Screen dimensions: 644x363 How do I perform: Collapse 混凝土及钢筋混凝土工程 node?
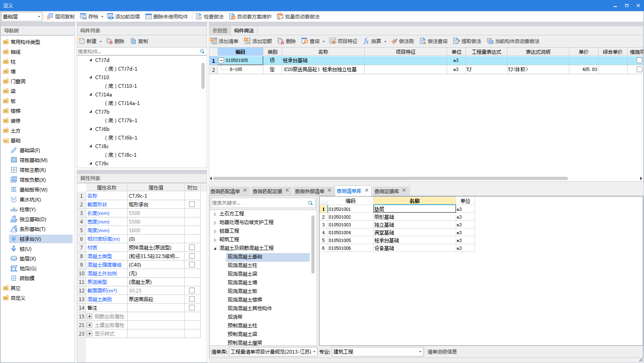[215, 248]
